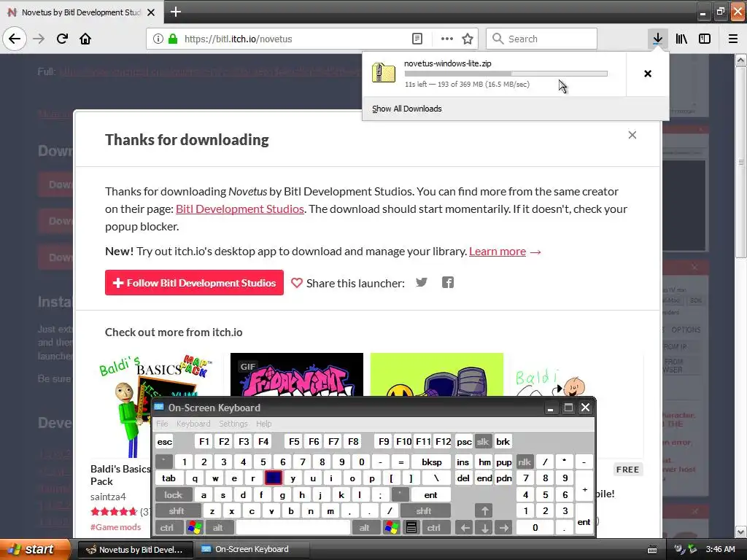Open Help menu in On-Screen Keyboard
The image size is (747, 560).
click(x=263, y=424)
